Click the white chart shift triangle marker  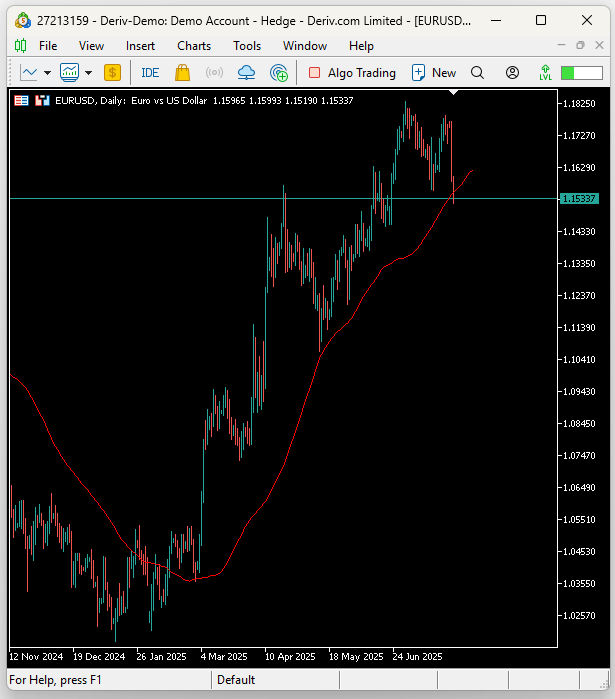point(453,92)
